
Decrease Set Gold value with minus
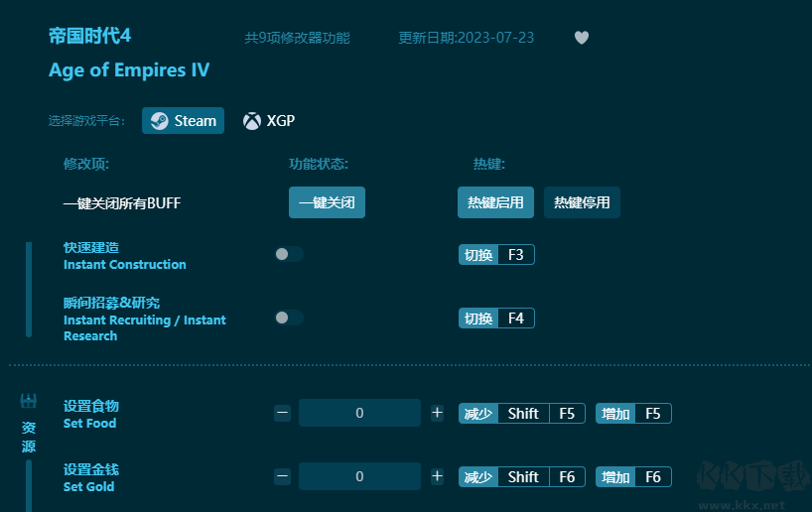click(x=282, y=476)
